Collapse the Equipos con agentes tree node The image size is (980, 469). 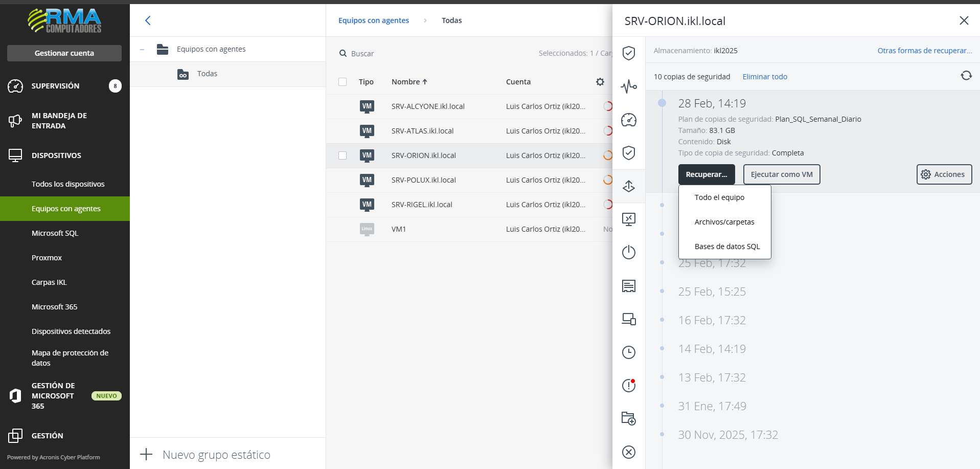pos(142,50)
